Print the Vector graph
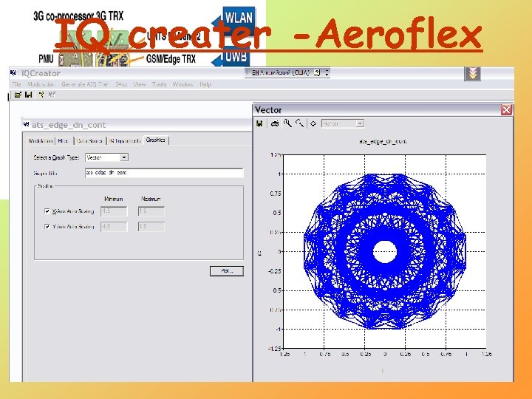The height and width of the screenshot is (399, 532). (x=275, y=123)
